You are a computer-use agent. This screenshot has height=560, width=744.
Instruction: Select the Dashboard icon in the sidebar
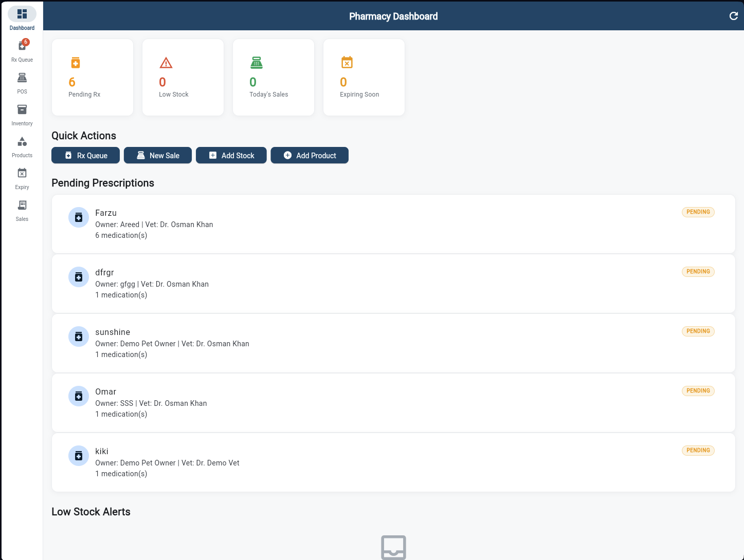pyautogui.click(x=22, y=14)
